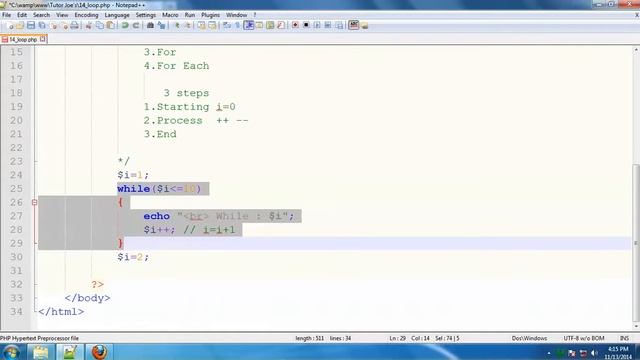The height and width of the screenshot is (360, 640).
Task: Open the ? help menu
Action: click(x=255, y=15)
